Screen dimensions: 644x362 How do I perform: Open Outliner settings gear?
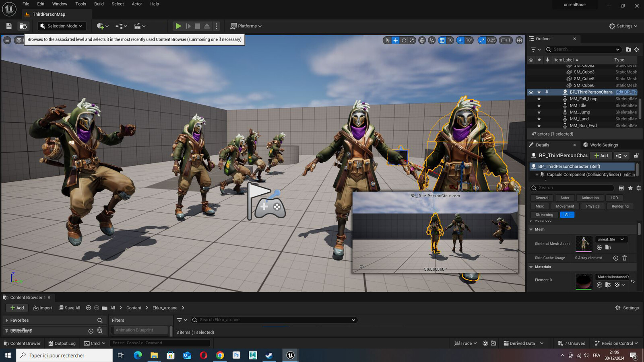coord(637,49)
